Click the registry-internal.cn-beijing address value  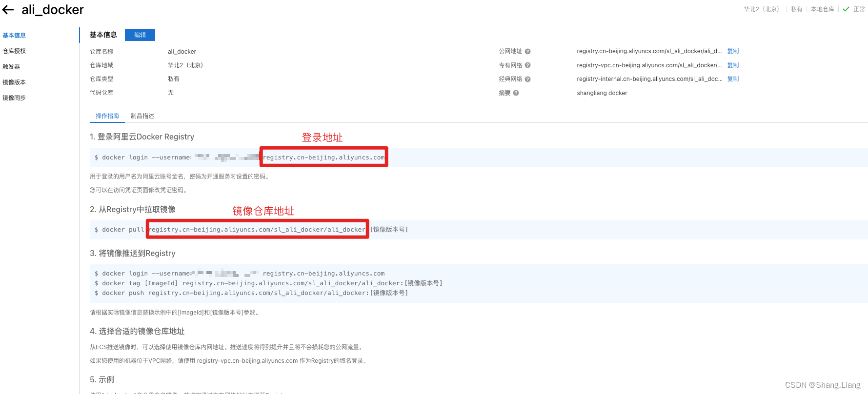pos(649,79)
